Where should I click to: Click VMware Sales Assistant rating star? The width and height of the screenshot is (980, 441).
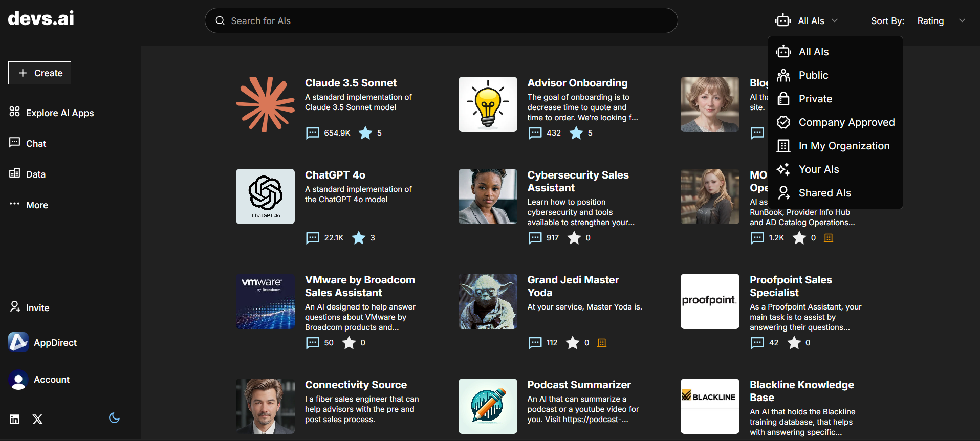tap(349, 343)
